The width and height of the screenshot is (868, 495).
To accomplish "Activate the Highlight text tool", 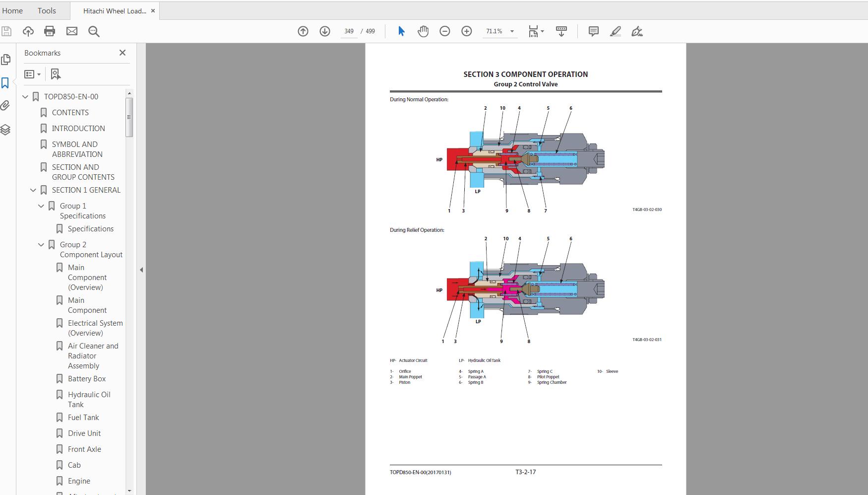I will click(615, 31).
